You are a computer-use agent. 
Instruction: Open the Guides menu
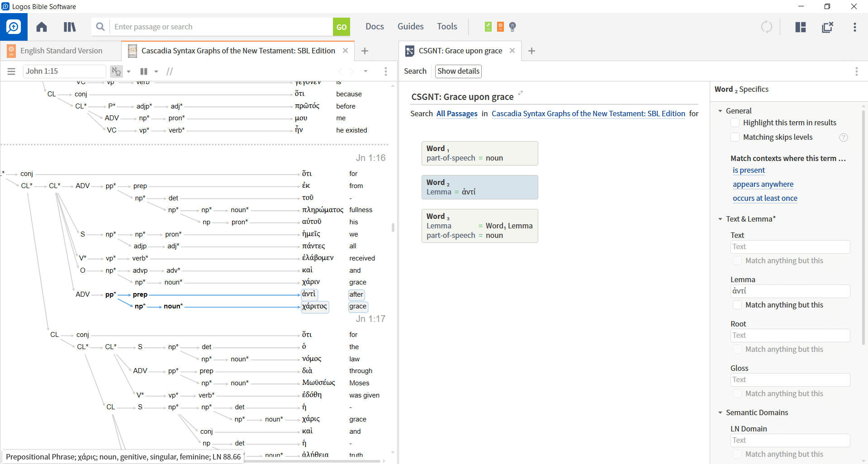point(410,27)
